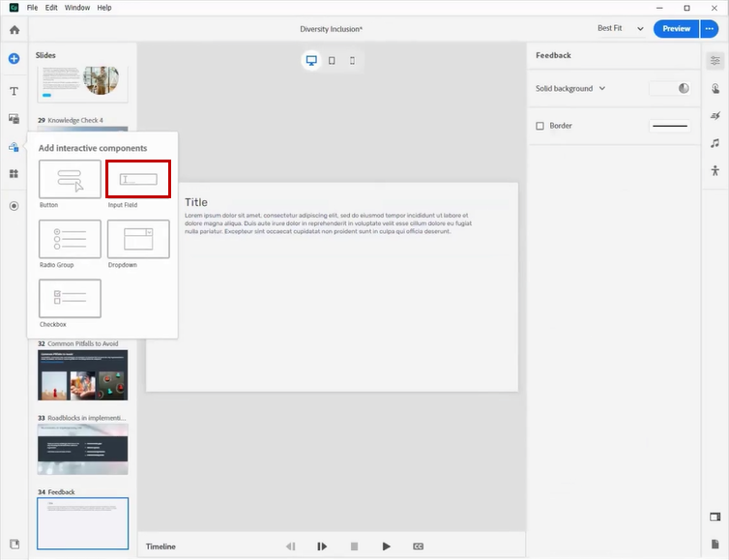Open the Edit menu
Screen dimensions: 729x560
[51, 8]
